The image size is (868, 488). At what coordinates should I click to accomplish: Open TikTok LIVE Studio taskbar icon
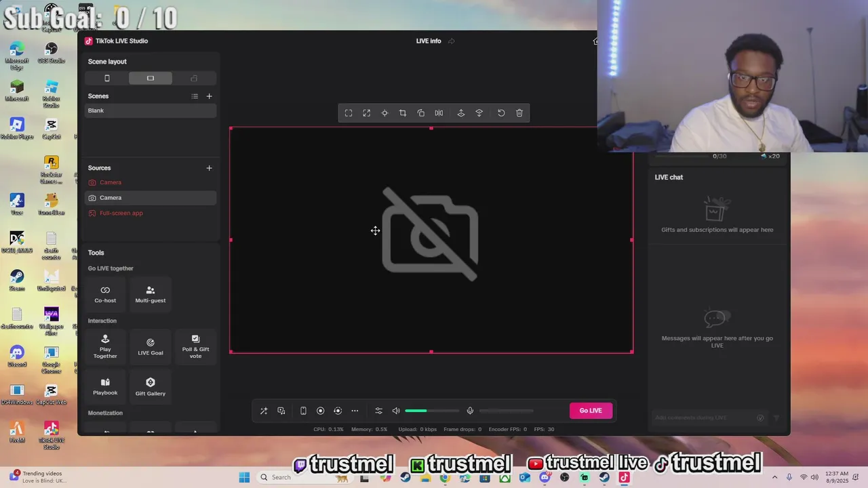pyautogui.click(x=624, y=477)
